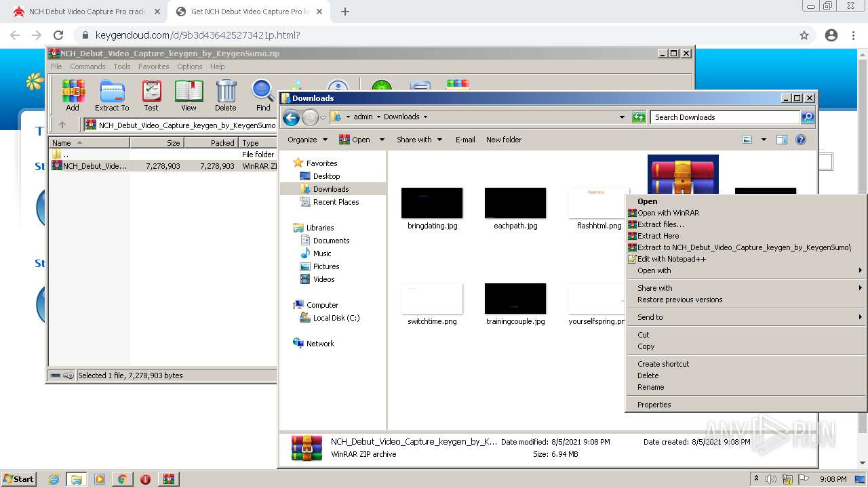Image resolution: width=868 pixels, height=488 pixels.
Task: Select Music library
Action: [322, 253]
